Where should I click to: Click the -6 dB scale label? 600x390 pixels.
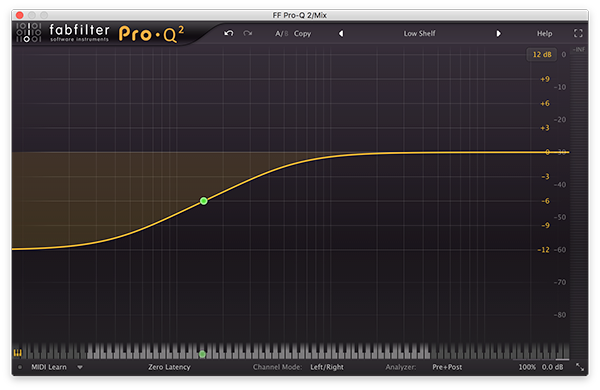(x=546, y=201)
